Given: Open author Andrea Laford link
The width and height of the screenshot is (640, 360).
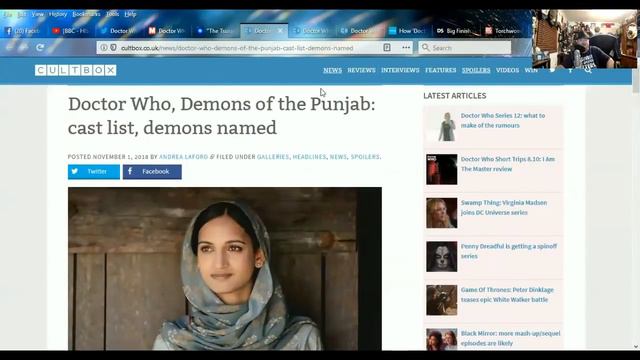Looking at the screenshot, I should (183, 157).
